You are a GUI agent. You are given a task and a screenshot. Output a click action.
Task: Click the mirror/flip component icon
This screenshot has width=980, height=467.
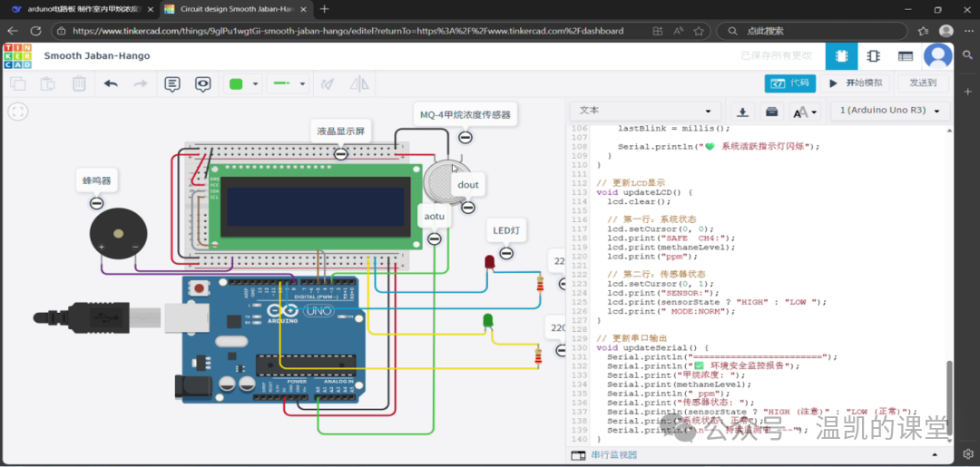pos(358,83)
